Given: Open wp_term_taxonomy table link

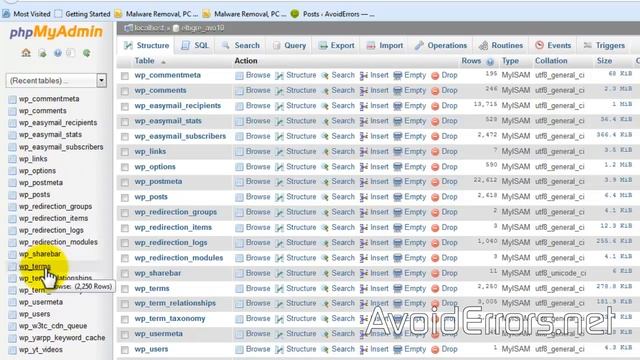Looking at the screenshot, I should pos(170,319).
